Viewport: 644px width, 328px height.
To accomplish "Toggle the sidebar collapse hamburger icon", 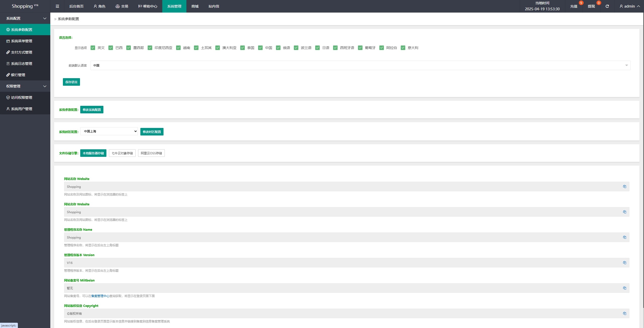I will [x=57, y=6].
